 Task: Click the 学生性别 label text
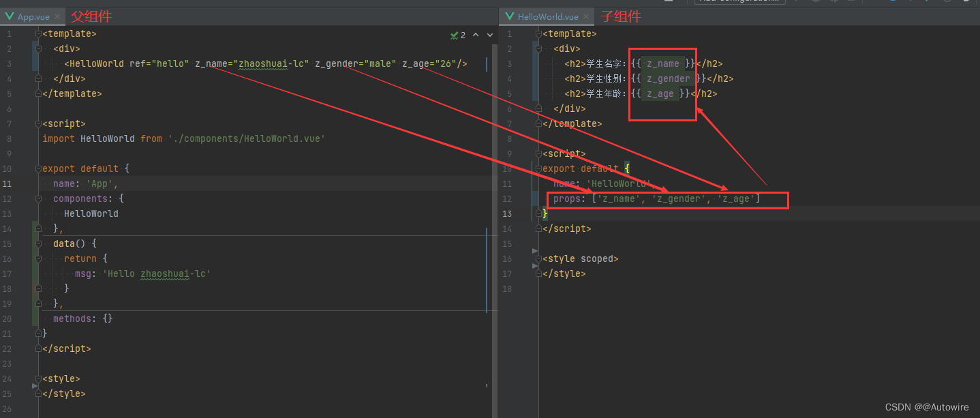click(602, 78)
